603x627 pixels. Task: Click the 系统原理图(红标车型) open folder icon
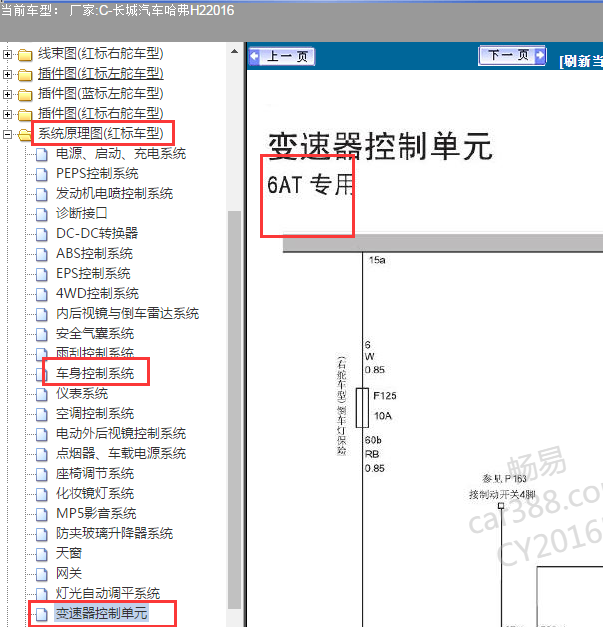click(x=25, y=134)
